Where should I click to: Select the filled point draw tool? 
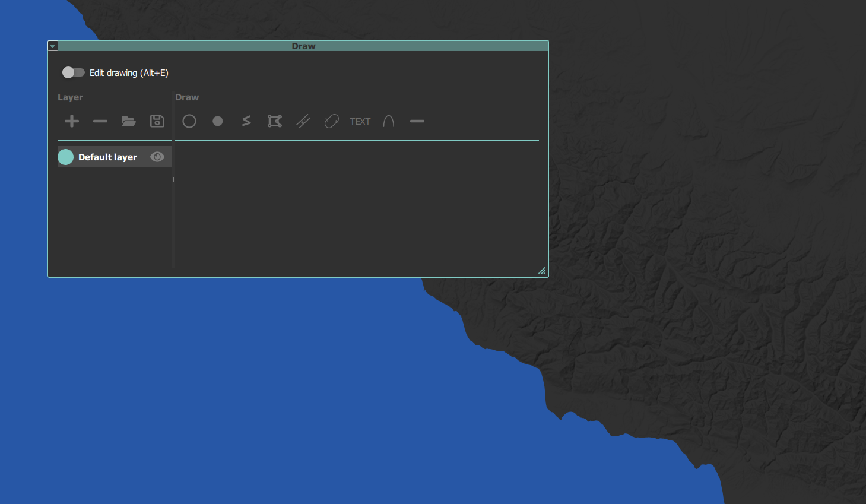click(218, 121)
